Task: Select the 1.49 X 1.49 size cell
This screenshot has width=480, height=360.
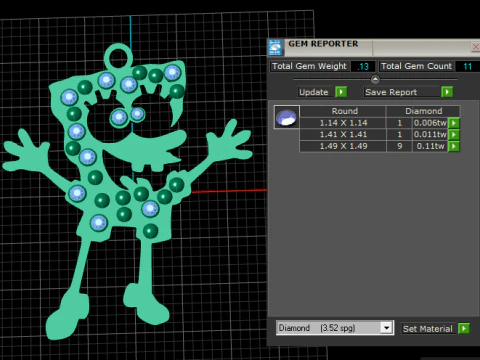Action: coord(343,146)
